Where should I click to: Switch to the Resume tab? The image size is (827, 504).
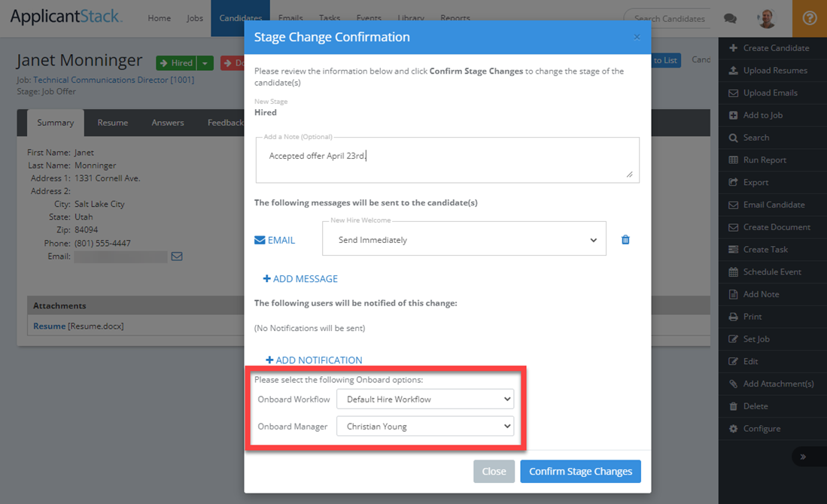click(x=113, y=123)
